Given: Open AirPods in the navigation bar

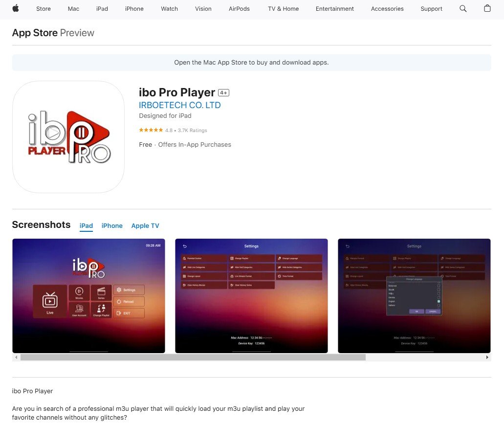Looking at the screenshot, I should click(239, 9).
